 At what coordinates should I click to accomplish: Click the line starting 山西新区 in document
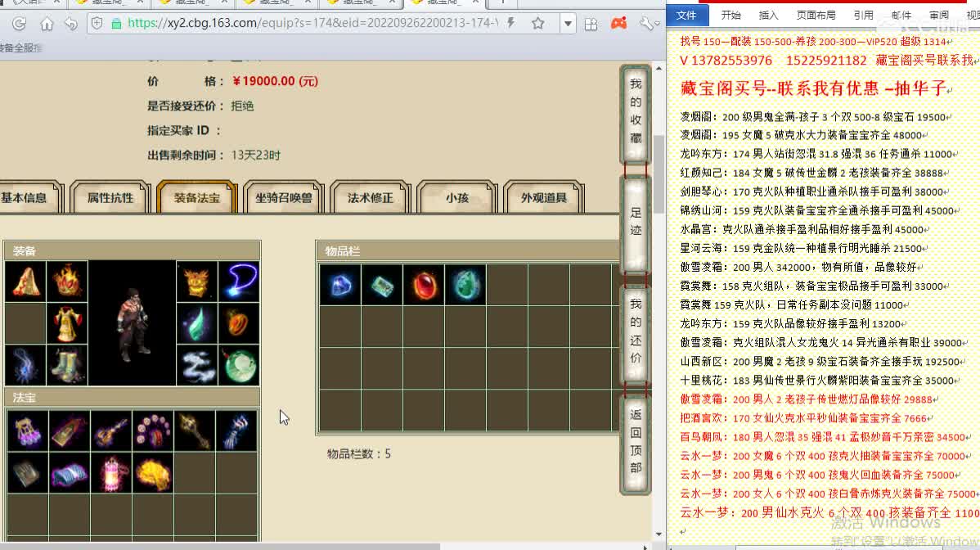click(824, 362)
